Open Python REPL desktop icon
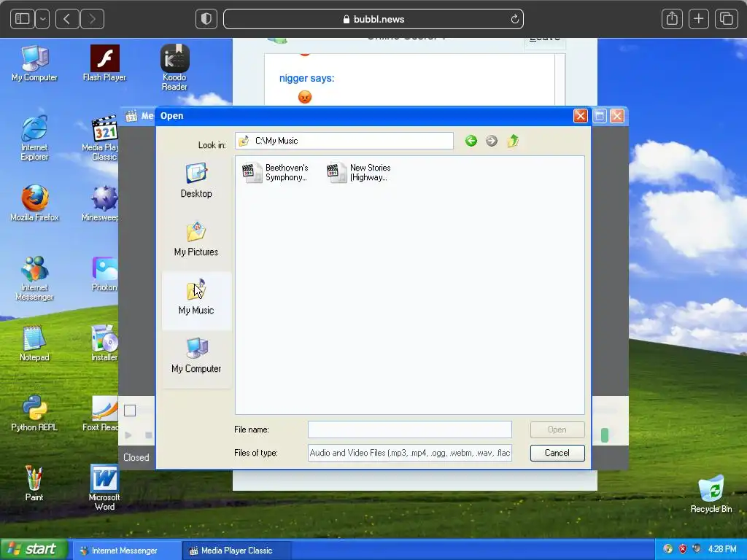This screenshot has width=747, height=560. coord(34,413)
